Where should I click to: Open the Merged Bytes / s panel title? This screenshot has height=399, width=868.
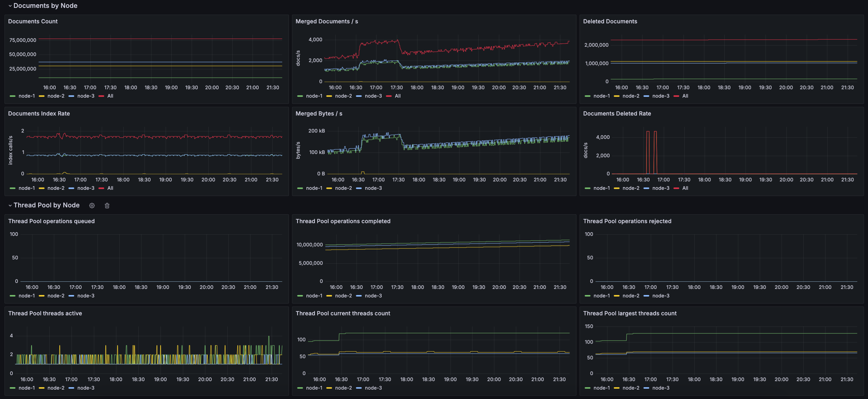pyautogui.click(x=319, y=114)
